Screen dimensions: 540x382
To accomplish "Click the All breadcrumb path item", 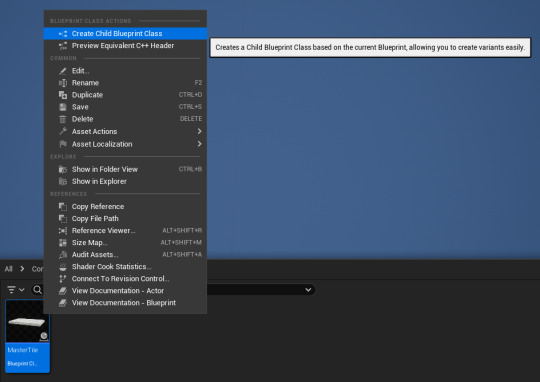I will (x=9, y=269).
